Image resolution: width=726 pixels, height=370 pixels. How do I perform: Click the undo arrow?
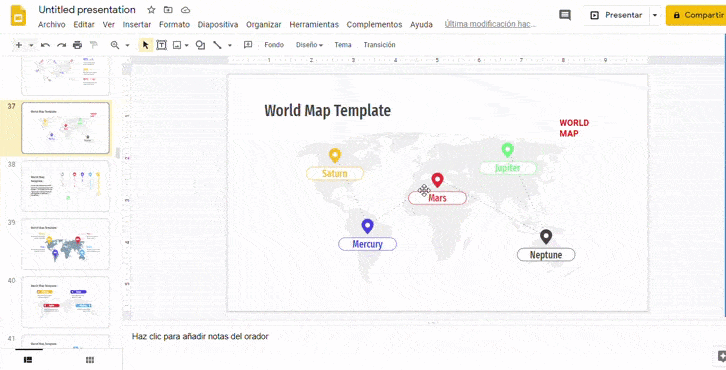coord(45,45)
